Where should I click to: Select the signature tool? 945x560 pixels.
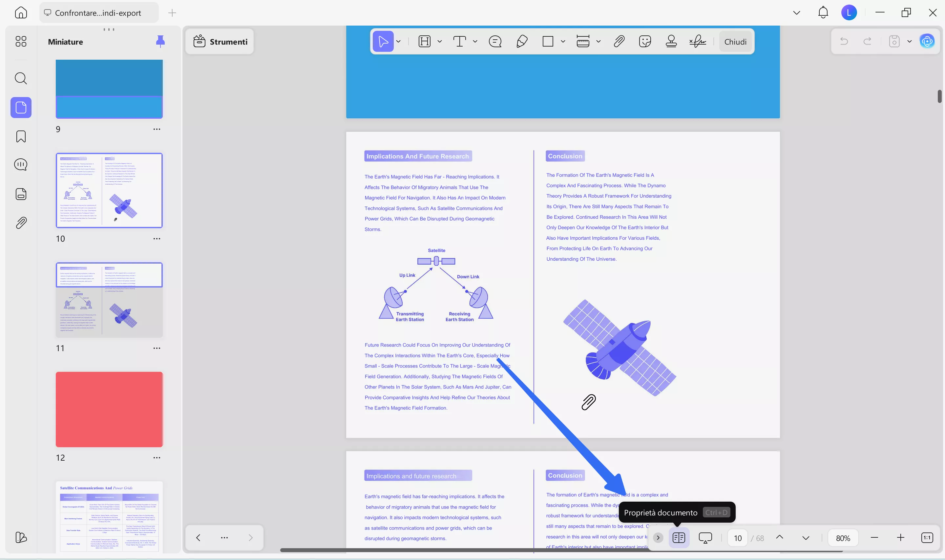[x=697, y=41]
